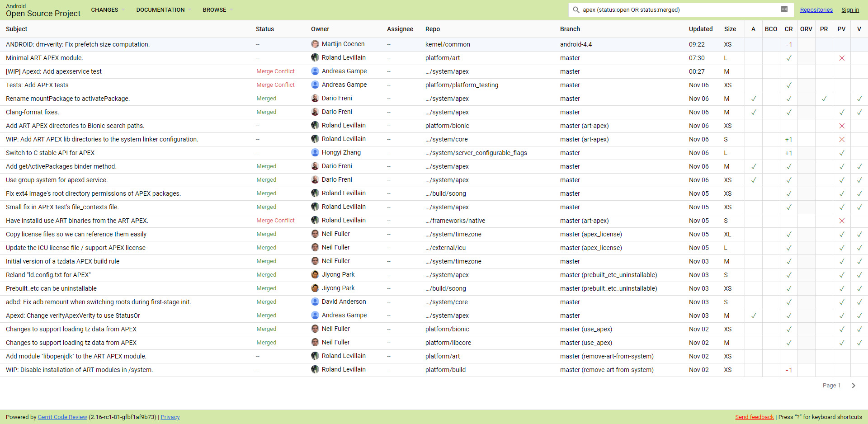This screenshot has width=868, height=424.
Task: Click 'platform/libcore' repo link
Action: 448,343
